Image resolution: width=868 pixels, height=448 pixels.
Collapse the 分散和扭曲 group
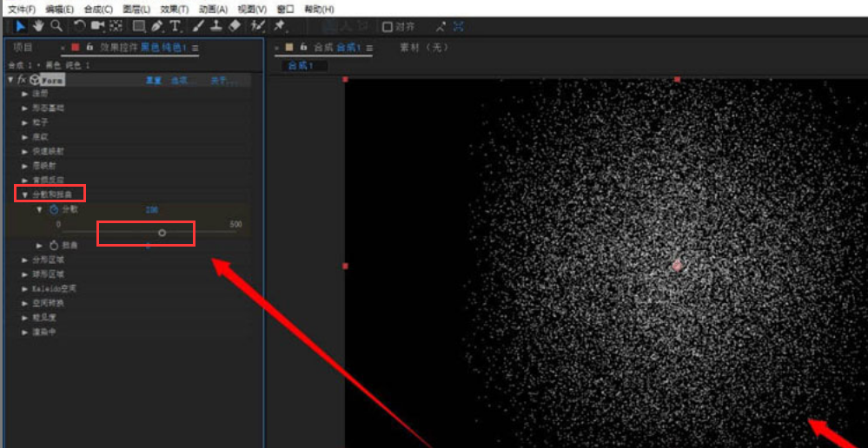pyautogui.click(x=24, y=194)
